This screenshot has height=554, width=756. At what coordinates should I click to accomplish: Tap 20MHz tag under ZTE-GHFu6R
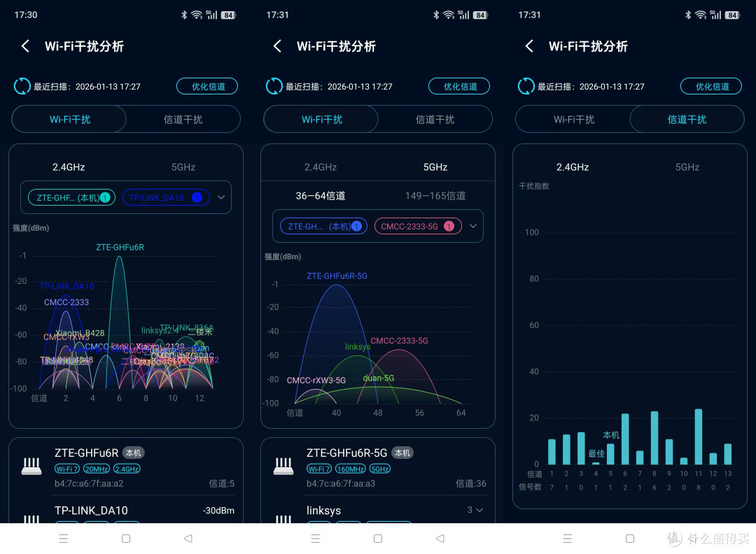pyautogui.click(x=96, y=469)
